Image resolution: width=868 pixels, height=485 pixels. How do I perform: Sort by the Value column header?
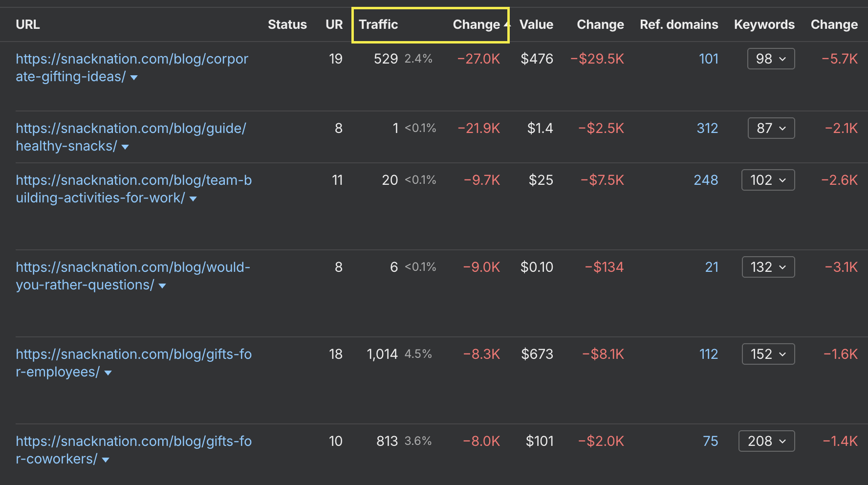click(536, 24)
